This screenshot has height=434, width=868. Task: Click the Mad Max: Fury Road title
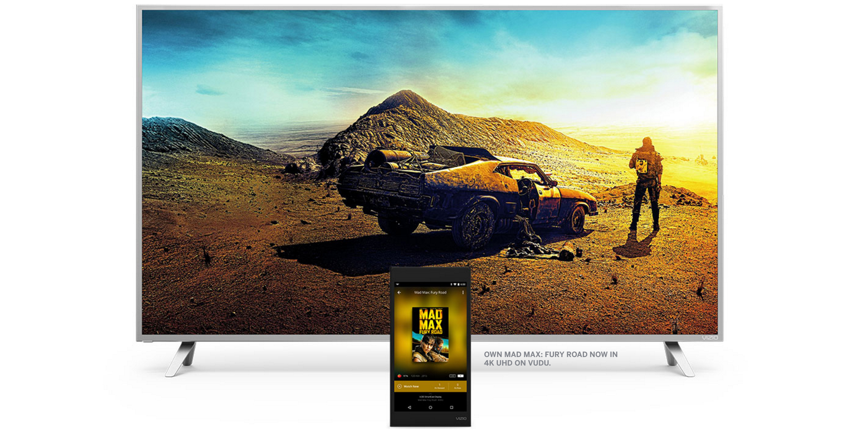click(430, 293)
